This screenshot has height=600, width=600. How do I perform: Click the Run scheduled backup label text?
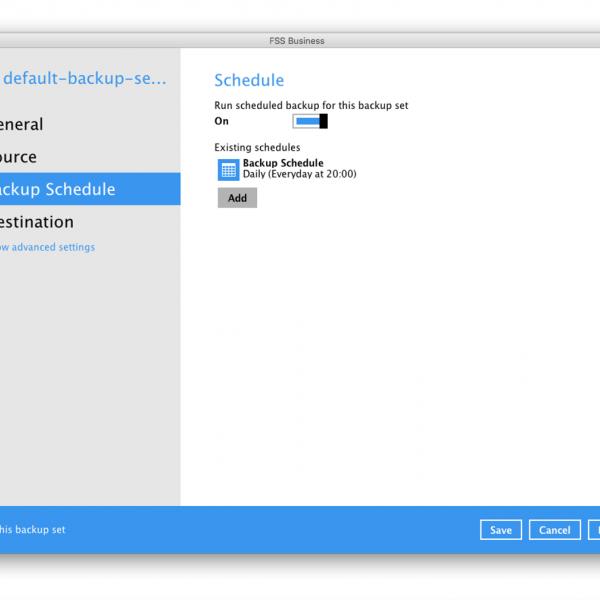(x=311, y=105)
